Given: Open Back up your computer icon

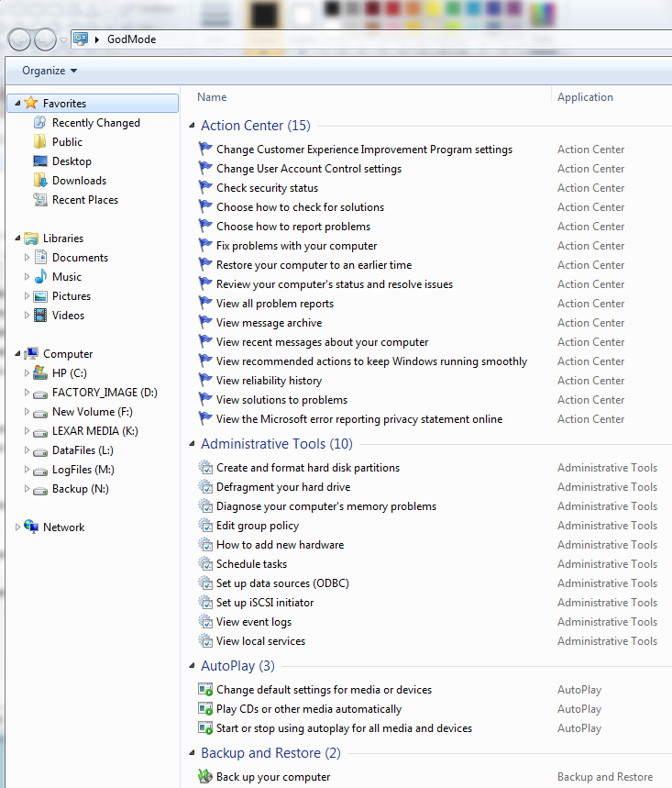Looking at the screenshot, I should 205,776.
